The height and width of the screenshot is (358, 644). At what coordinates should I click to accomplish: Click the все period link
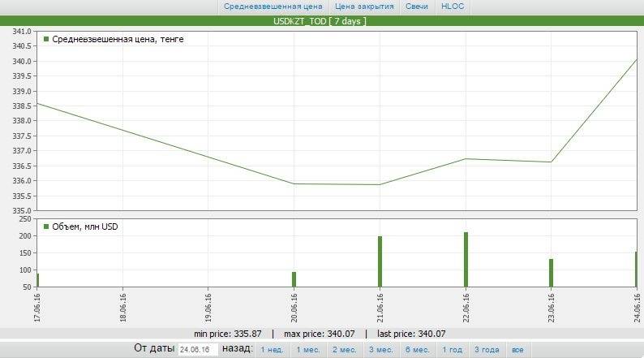pos(517,349)
